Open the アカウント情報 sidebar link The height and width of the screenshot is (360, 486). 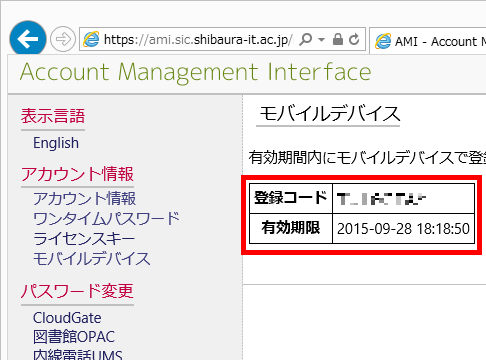pyautogui.click(x=84, y=198)
